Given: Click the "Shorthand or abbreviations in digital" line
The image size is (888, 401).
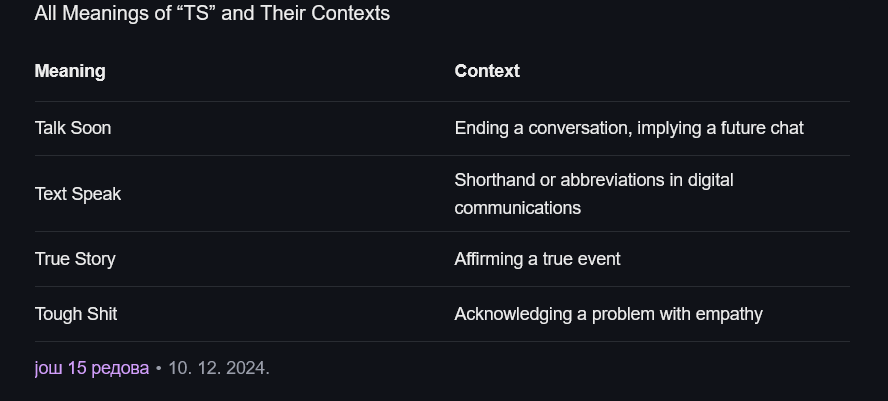Looking at the screenshot, I should click(x=594, y=180).
